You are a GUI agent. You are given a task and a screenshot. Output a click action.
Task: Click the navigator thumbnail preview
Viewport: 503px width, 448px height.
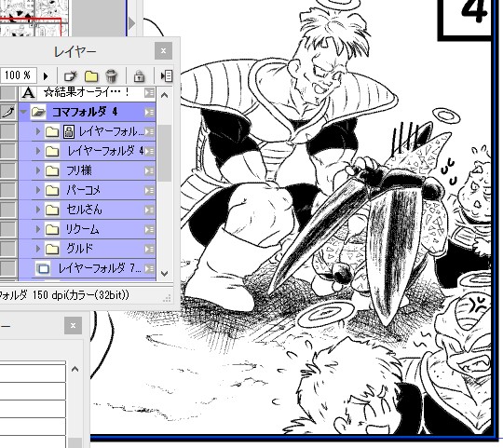pyautogui.click(x=34, y=18)
